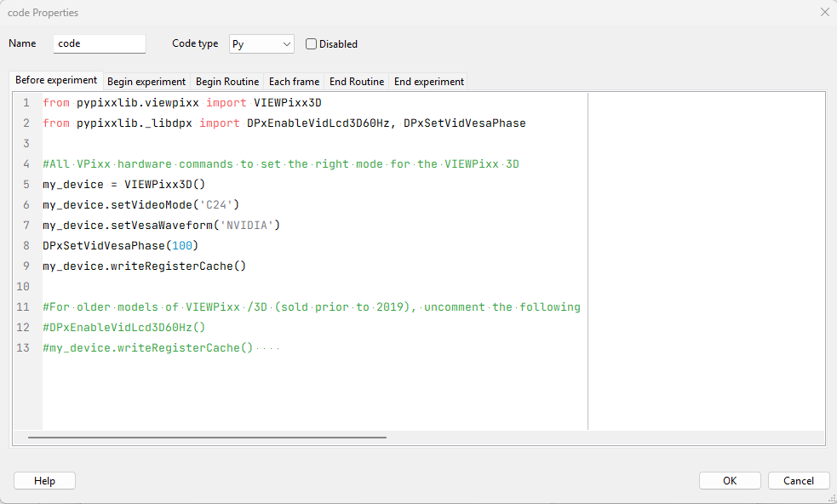
Task: Click the horizontal scrollbar under the code editor
Action: pyautogui.click(x=207, y=438)
